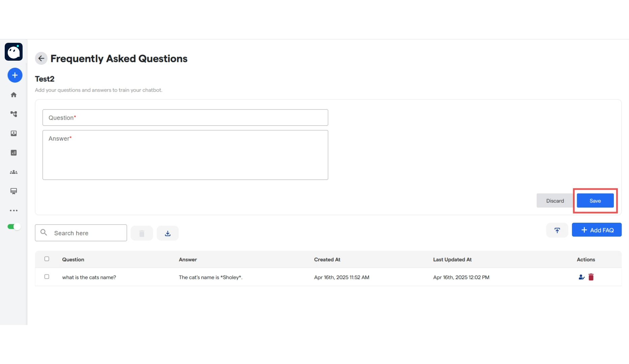This screenshot has height=364, width=629.
Task: Click the Save button
Action: (595, 201)
